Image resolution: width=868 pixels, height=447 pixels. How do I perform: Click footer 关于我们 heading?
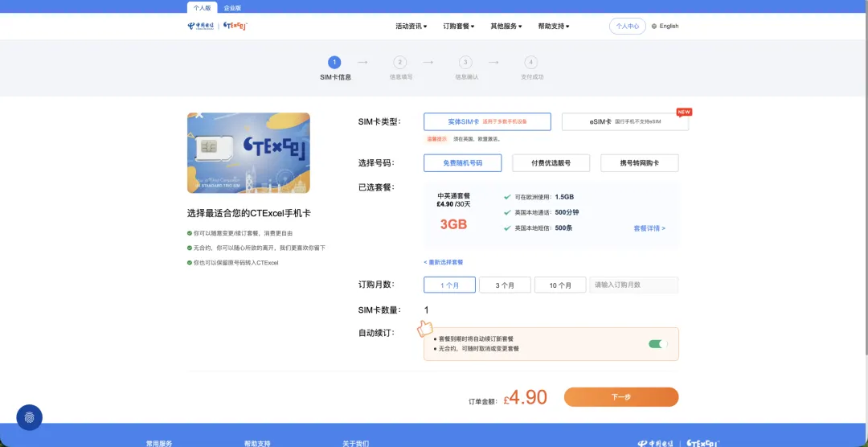tap(355, 444)
